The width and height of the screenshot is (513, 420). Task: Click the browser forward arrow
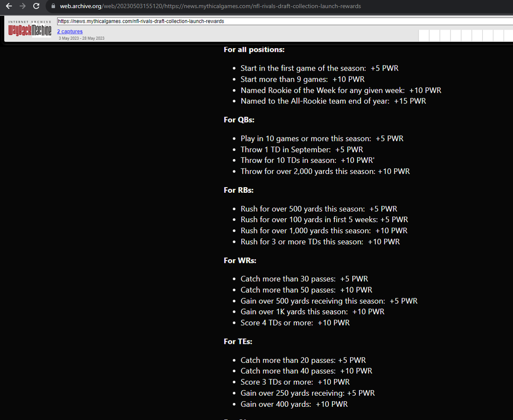[x=23, y=6]
